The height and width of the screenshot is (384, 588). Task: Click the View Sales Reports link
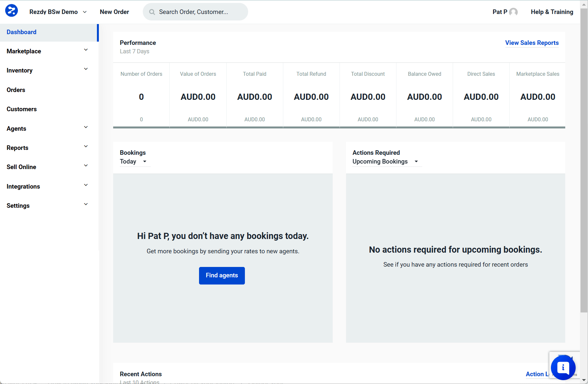click(531, 43)
